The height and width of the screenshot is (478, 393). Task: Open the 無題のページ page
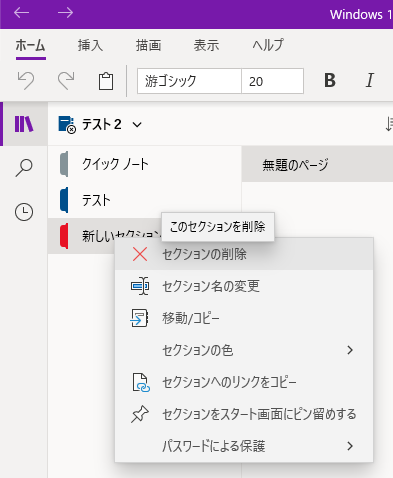(x=317, y=164)
